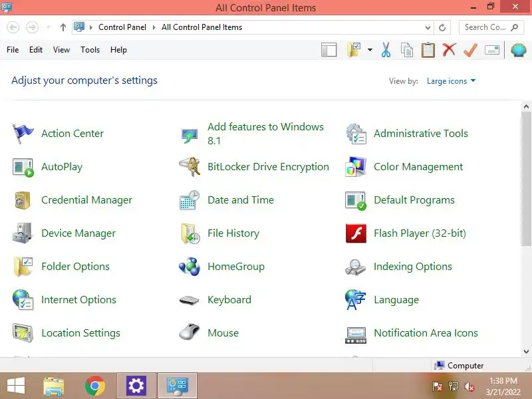Viewport: 532px width, 399px height.
Task: Open the Credential Manager safe icon
Action: (x=23, y=200)
